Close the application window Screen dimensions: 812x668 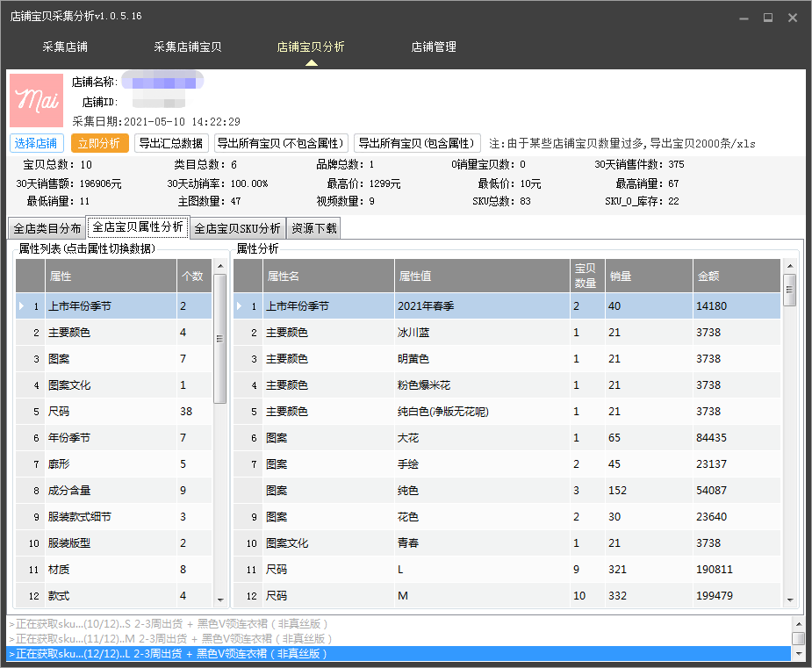[x=793, y=18]
